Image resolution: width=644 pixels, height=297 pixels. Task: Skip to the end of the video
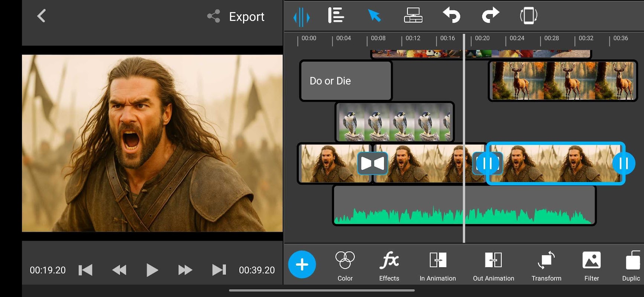pos(219,270)
